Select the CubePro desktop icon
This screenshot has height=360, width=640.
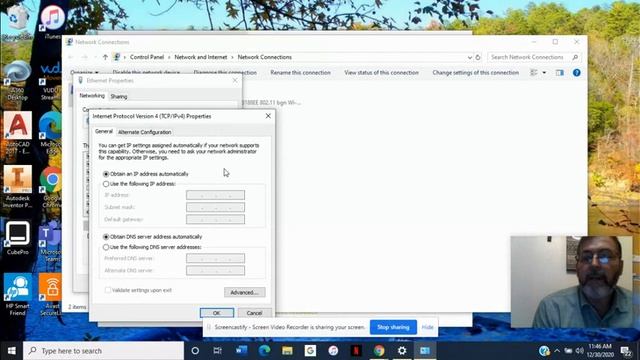tap(18, 238)
